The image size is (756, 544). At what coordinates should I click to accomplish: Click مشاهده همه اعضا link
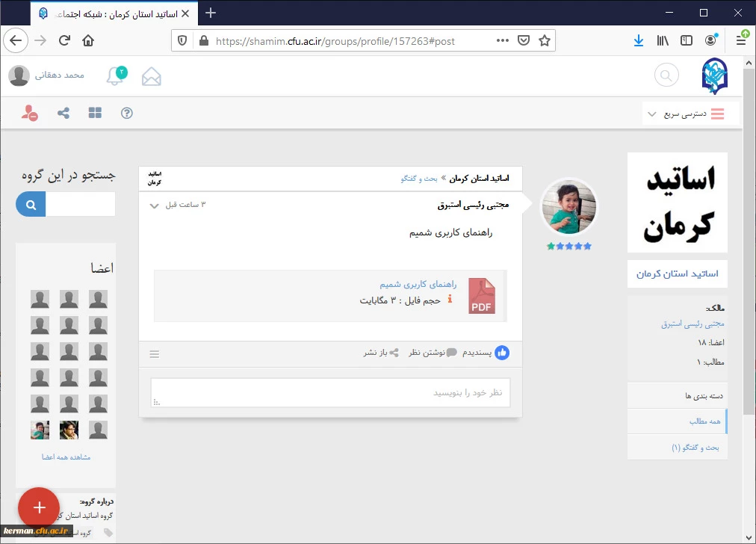click(x=66, y=457)
